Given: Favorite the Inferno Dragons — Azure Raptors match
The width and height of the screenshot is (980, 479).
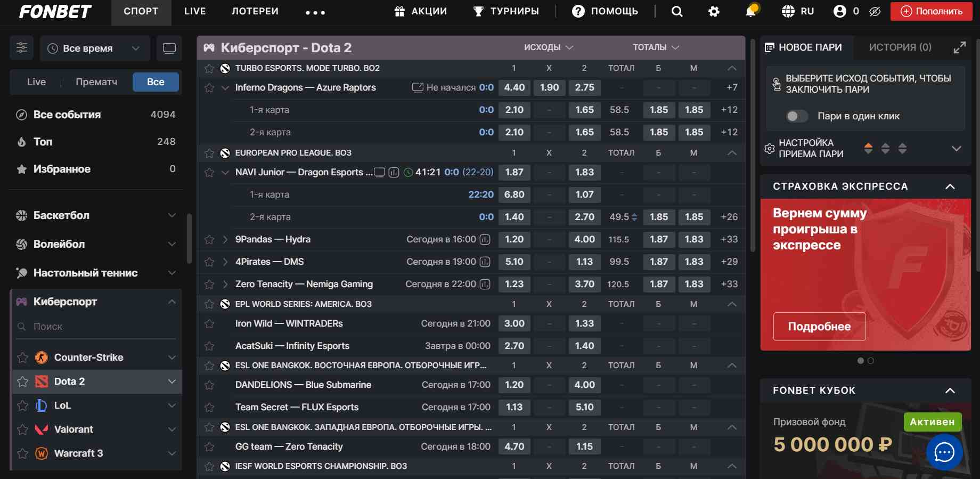Looking at the screenshot, I should click(209, 88).
